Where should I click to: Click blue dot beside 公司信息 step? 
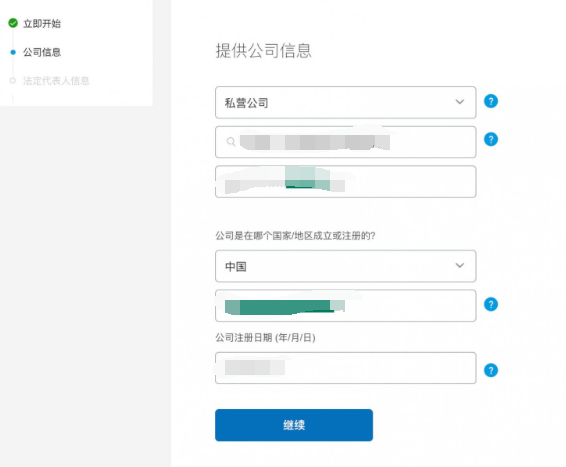point(13,52)
